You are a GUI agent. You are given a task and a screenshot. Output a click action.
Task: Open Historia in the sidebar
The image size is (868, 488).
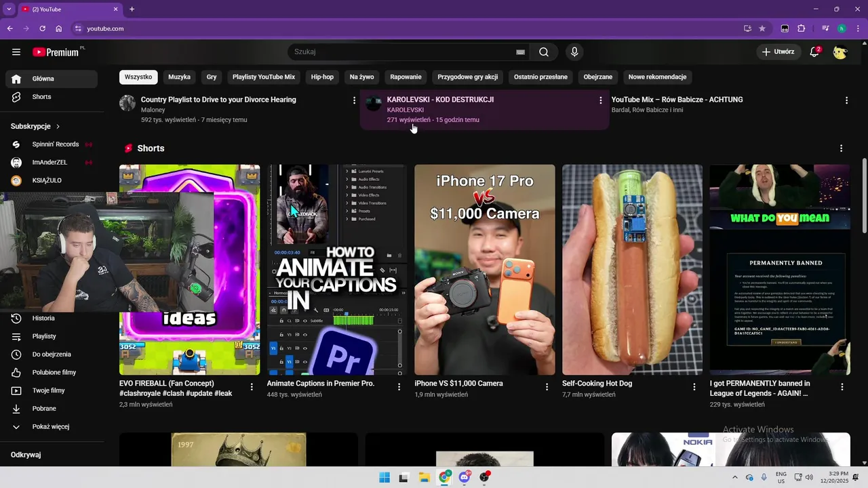[52, 319]
